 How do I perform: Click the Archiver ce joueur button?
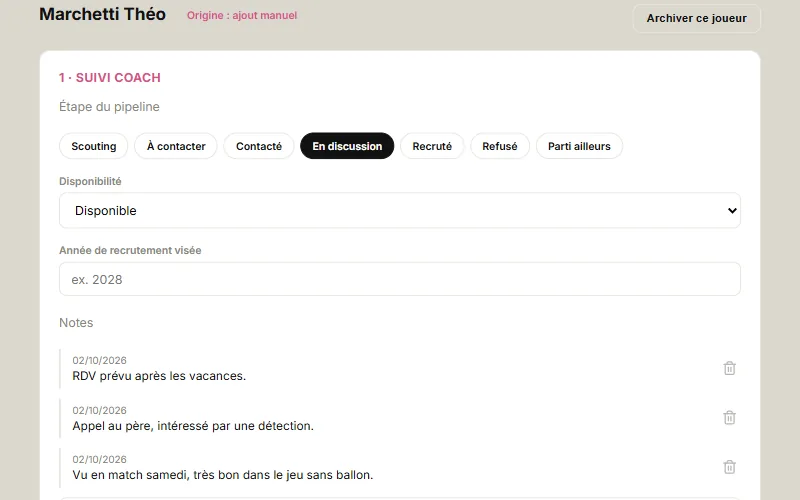pyautogui.click(x=696, y=18)
